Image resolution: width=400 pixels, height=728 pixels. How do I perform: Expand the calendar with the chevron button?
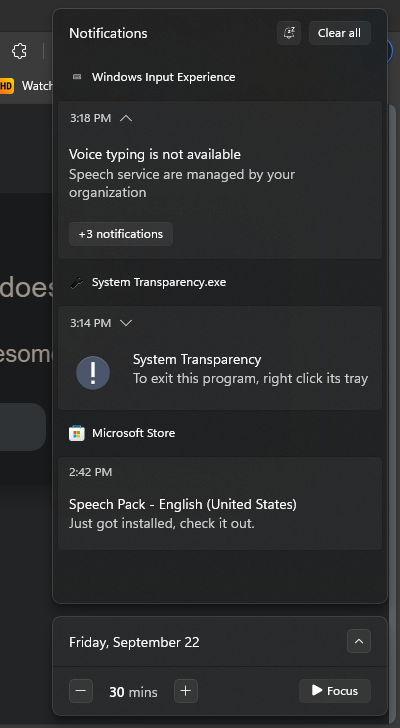pyautogui.click(x=359, y=641)
